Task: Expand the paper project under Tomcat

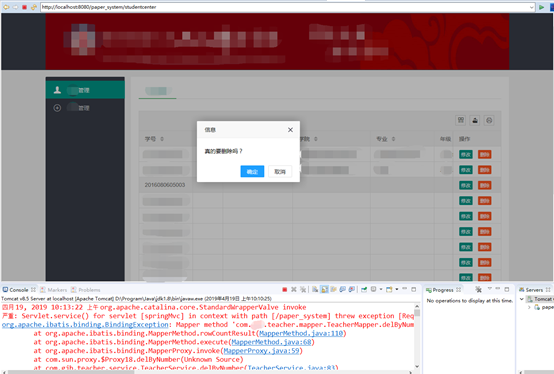Action: pos(529,307)
